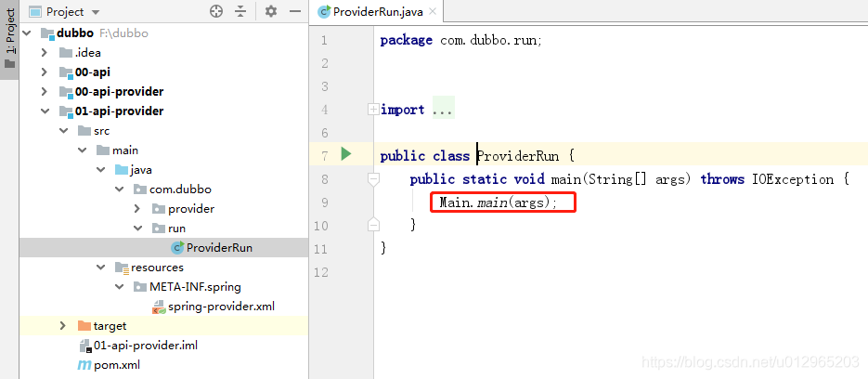The width and height of the screenshot is (868, 379).
Task: Click the class icon on ProviderRun.java tab
Action: (x=324, y=11)
